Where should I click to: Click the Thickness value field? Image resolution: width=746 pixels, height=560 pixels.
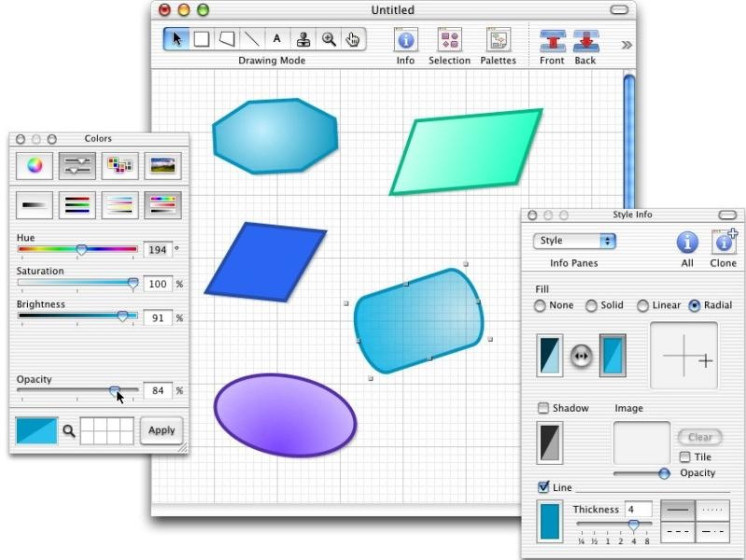[x=638, y=509]
